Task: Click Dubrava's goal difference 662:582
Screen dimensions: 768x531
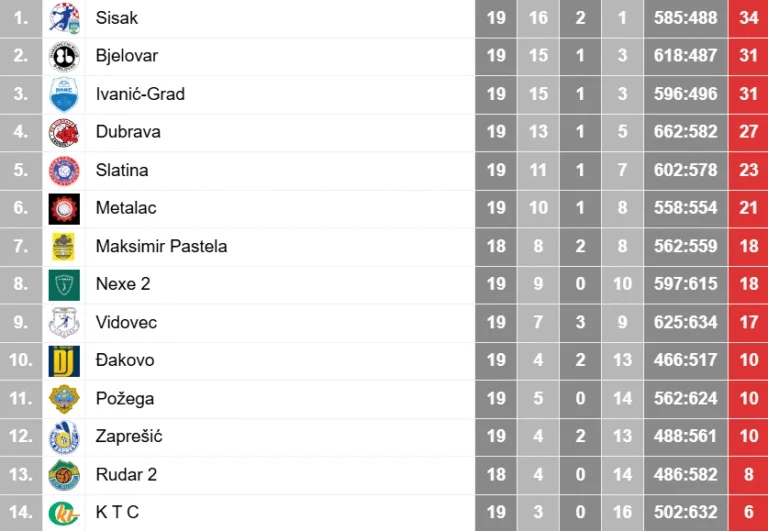Action: tap(686, 132)
